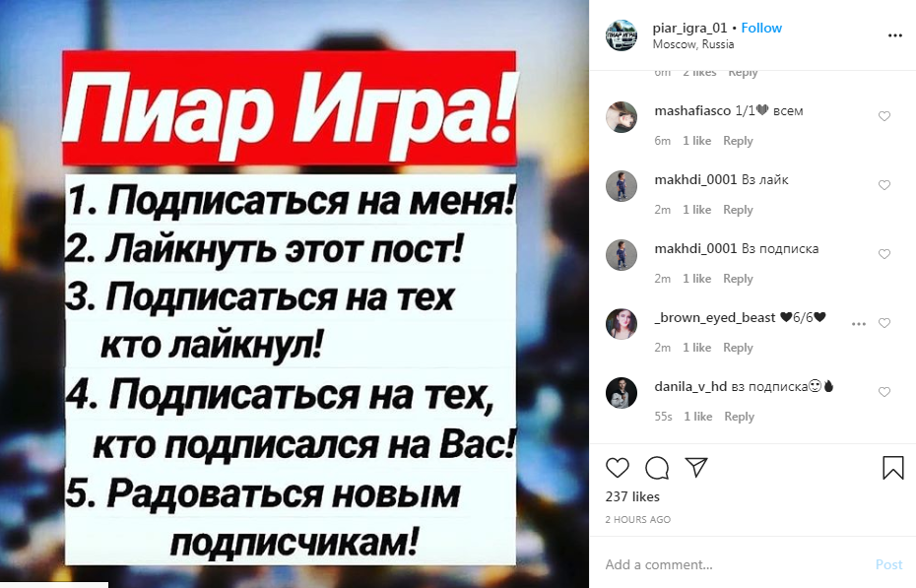Save post with bookmark icon
This screenshot has width=916, height=588.
click(893, 468)
